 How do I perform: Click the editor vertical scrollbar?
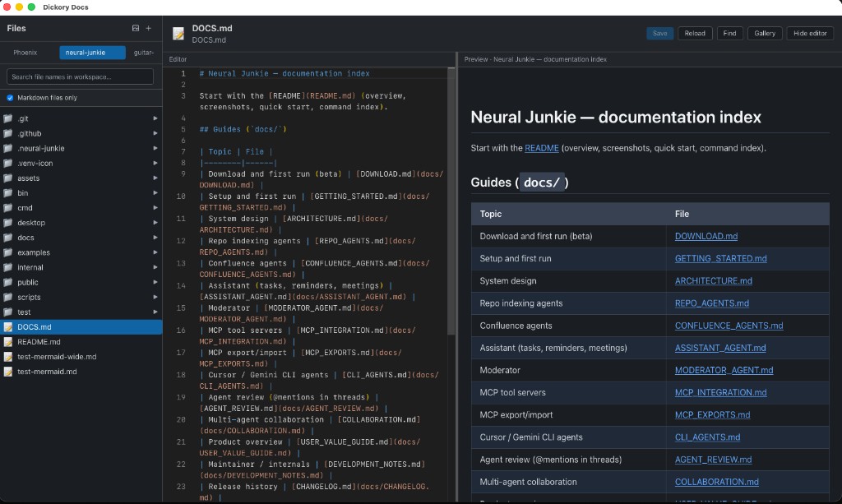(451, 201)
